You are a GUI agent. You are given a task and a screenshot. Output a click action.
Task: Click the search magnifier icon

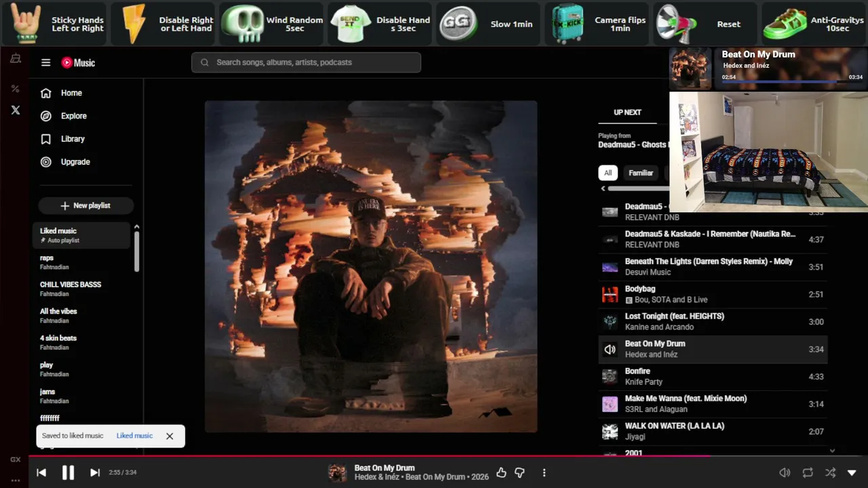click(x=205, y=62)
